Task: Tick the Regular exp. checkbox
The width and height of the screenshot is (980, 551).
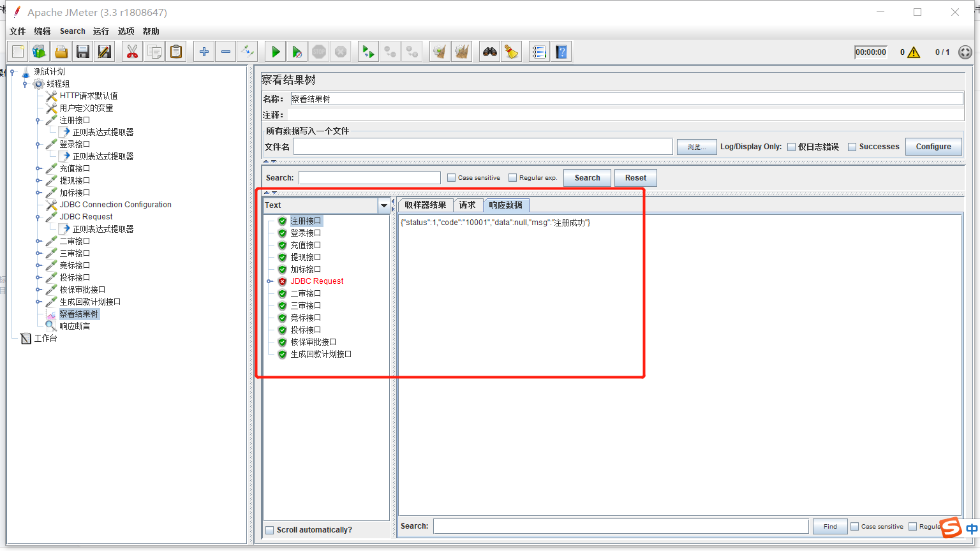Action: 512,178
